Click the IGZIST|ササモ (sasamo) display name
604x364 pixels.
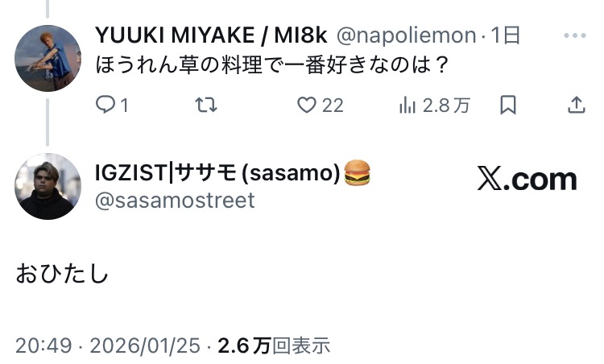217,172
